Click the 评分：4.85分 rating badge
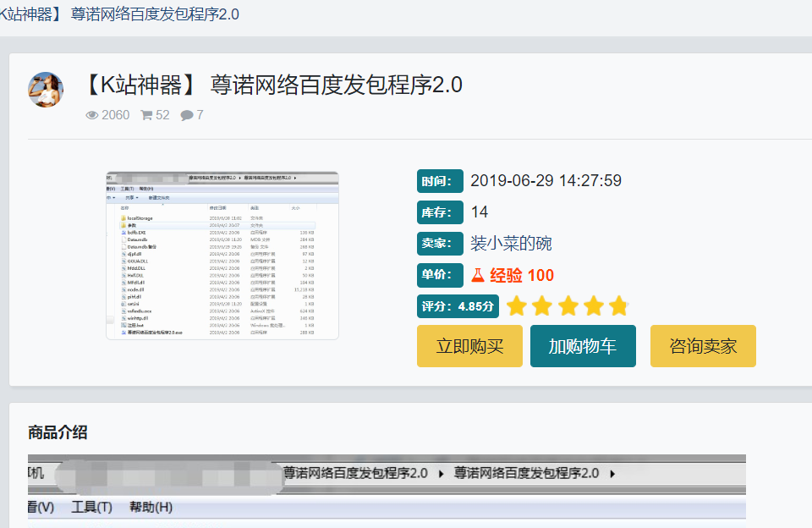 click(x=458, y=306)
